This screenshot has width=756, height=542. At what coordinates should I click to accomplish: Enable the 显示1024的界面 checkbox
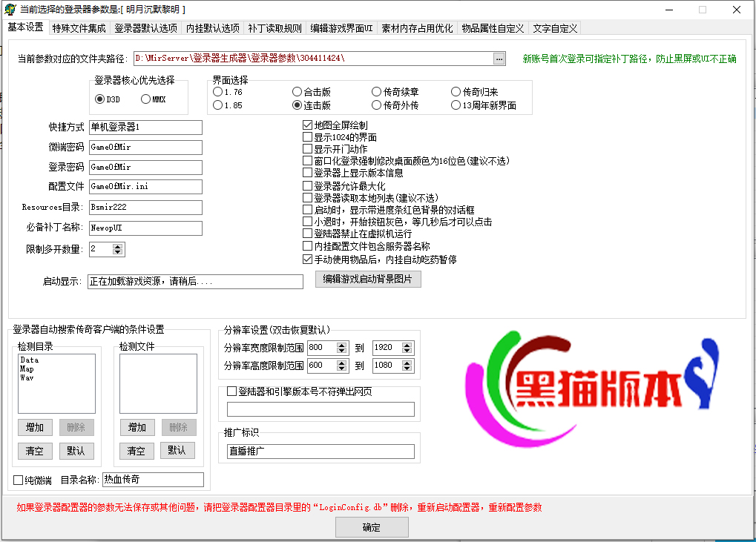[308, 137]
